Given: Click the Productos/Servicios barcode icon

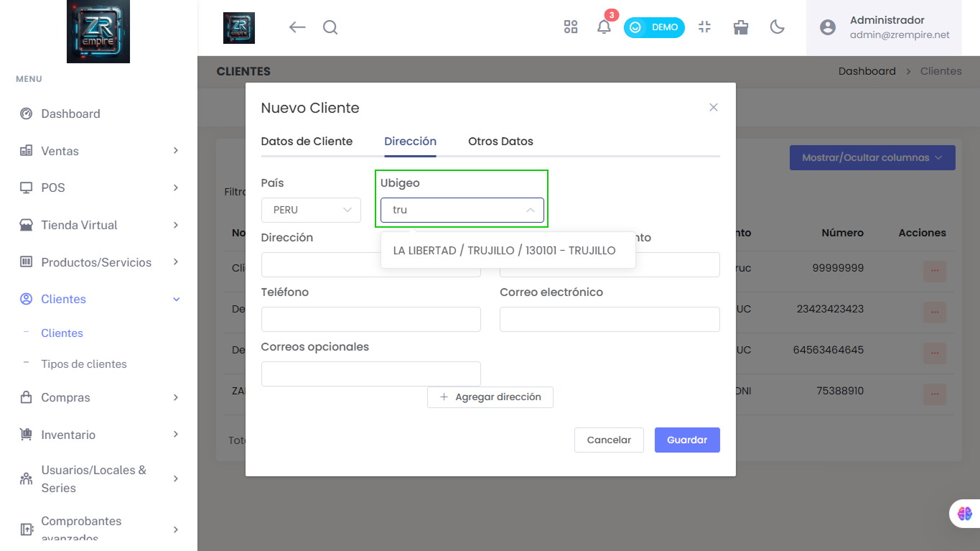Looking at the screenshot, I should (x=27, y=262).
